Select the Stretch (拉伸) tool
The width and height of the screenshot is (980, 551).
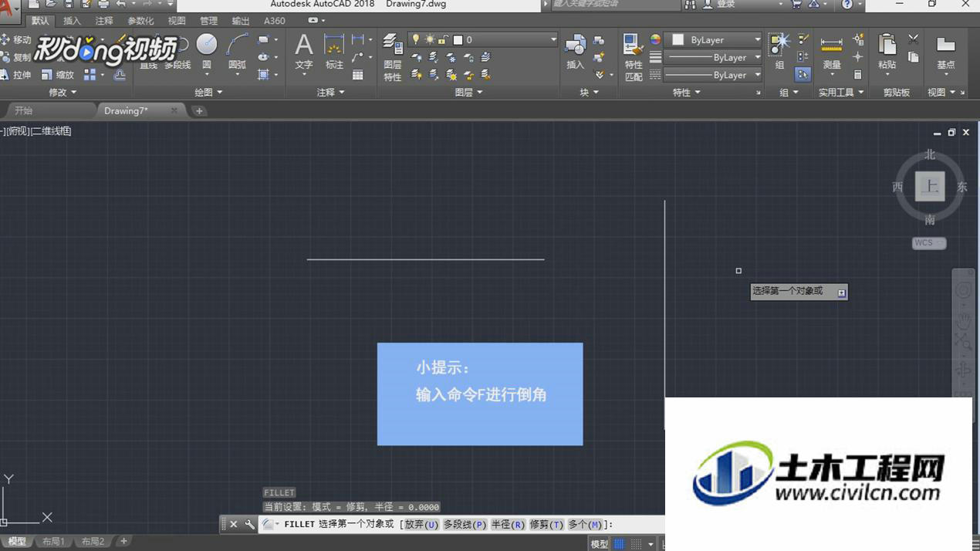pos(15,75)
